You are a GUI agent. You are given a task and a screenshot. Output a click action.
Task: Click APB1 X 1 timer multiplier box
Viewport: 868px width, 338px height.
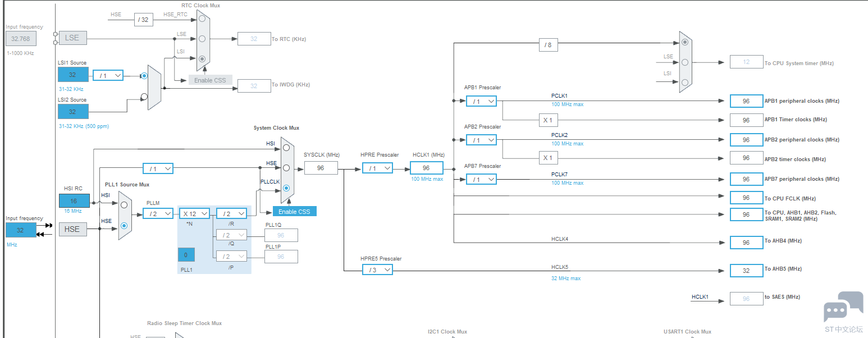point(549,120)
